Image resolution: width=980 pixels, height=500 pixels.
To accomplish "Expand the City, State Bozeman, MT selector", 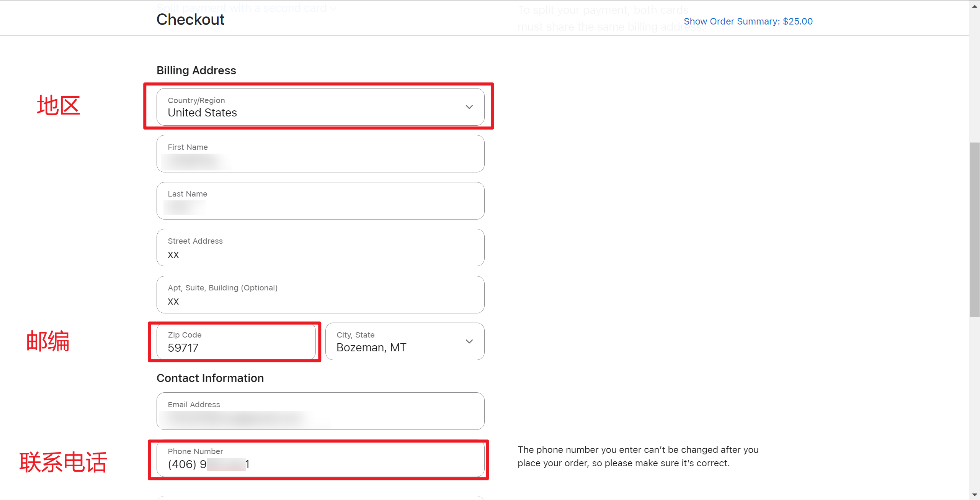I will point(398,341).
